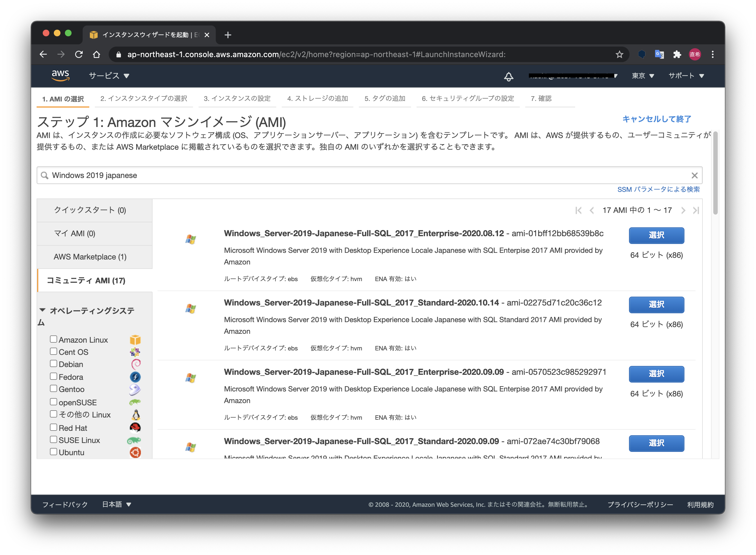Click the AWS logo to return home
The width and height of the screenshot is (756, 555).
pos(60,76)
